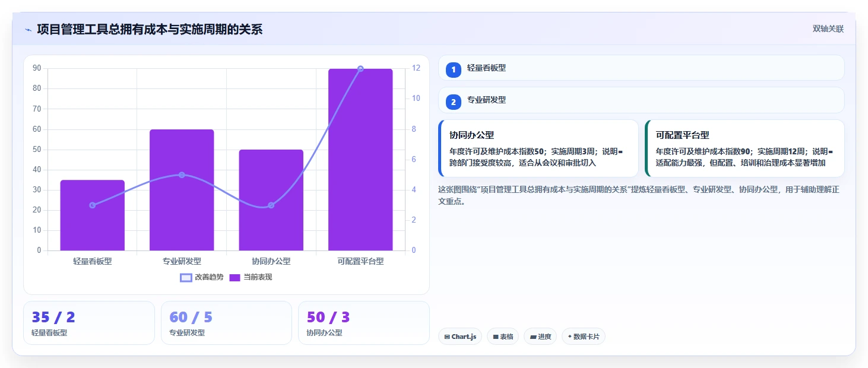This screenshot has height=368, width=868.
Task: Click the 协同办公型 card description text
Action: tap(536, 157)
